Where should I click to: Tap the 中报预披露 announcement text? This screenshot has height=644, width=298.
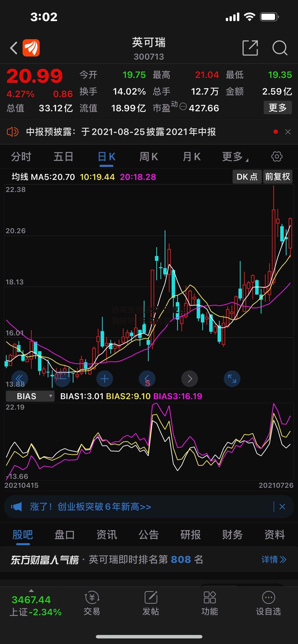(121, 132)
